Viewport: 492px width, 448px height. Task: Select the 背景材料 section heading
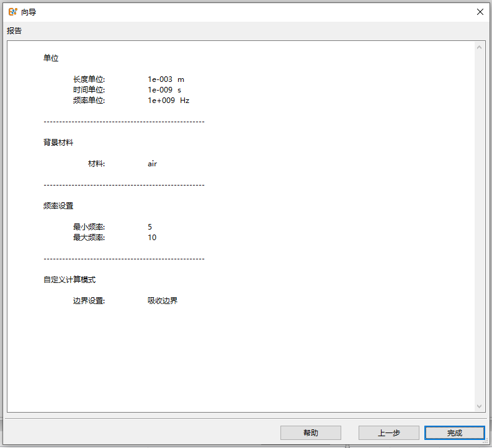coord(58,143)
